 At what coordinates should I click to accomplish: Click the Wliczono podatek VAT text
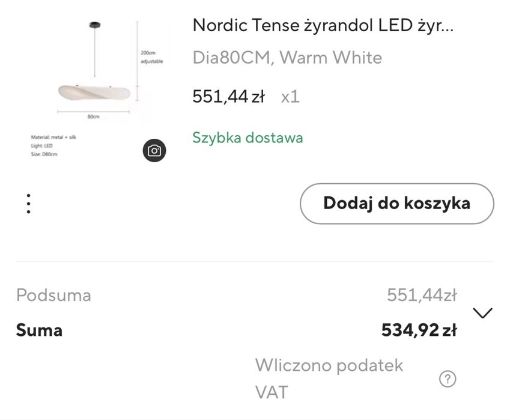pos(329,379)
